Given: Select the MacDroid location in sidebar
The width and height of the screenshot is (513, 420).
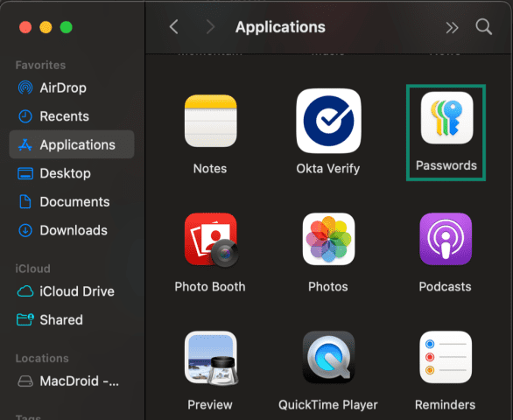Looking at the screenshot, I should pyautogui.click(x=72, y=381).
